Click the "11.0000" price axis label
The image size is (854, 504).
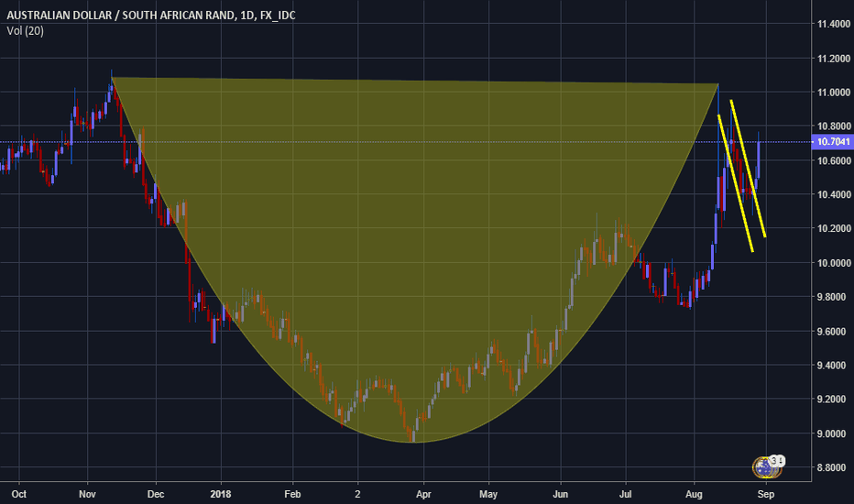coord(833,93)
